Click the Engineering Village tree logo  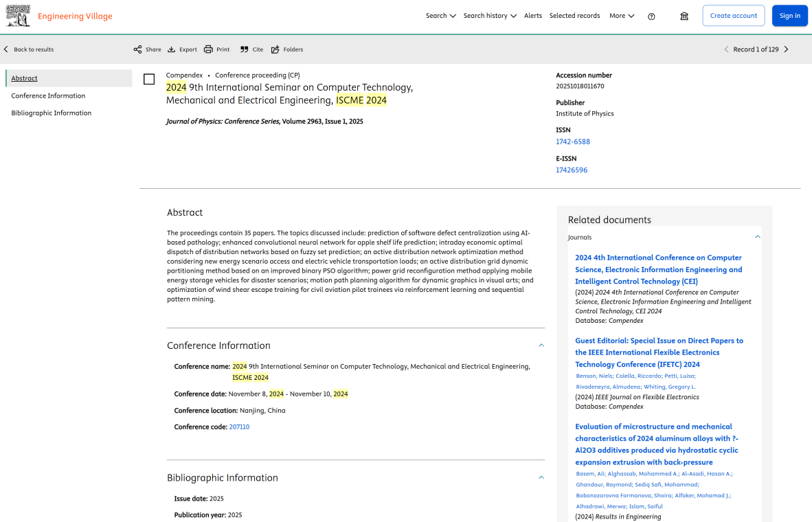point(18,16)
